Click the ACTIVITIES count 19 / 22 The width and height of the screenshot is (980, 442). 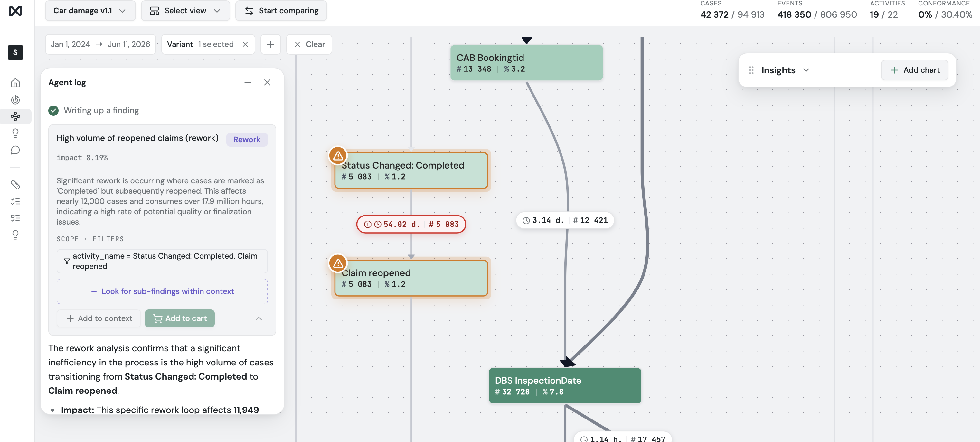[x=884, y=15]
